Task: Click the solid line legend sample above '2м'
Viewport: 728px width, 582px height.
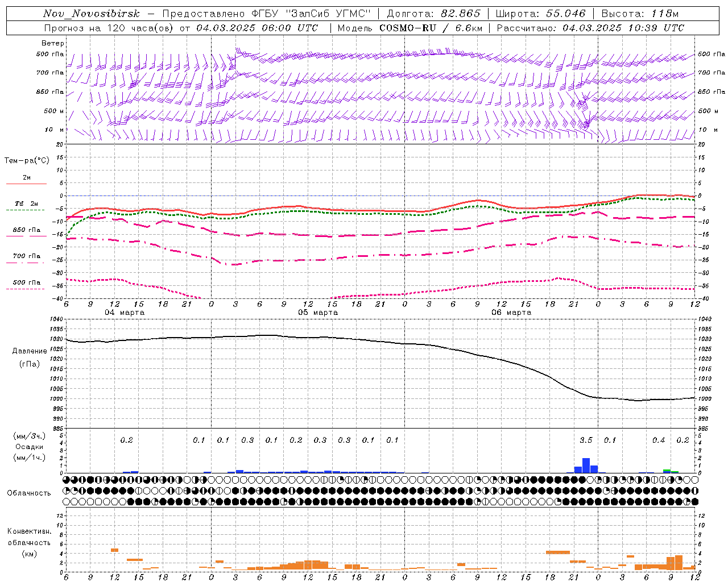Action: pos(26,184)
